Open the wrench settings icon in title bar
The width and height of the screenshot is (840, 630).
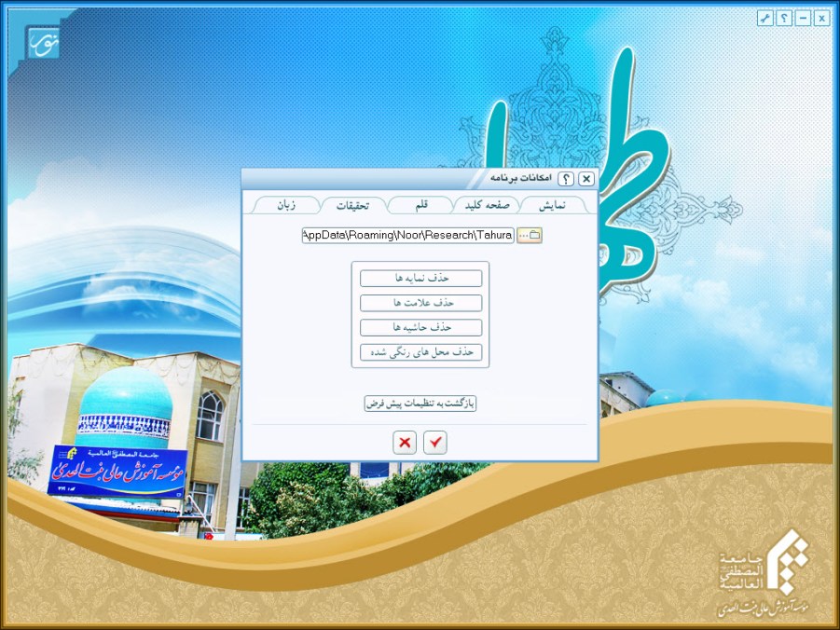[765, 19]
